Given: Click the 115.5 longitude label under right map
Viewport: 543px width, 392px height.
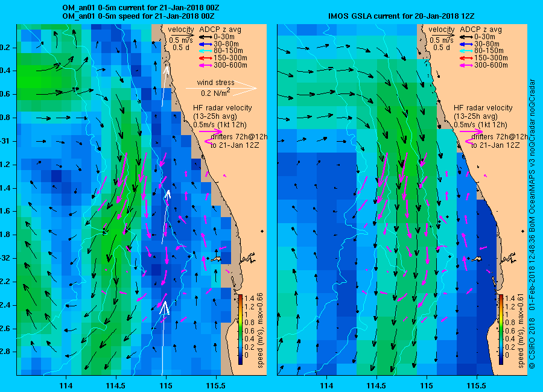Looking at the screenshot, I should [477, 385].
